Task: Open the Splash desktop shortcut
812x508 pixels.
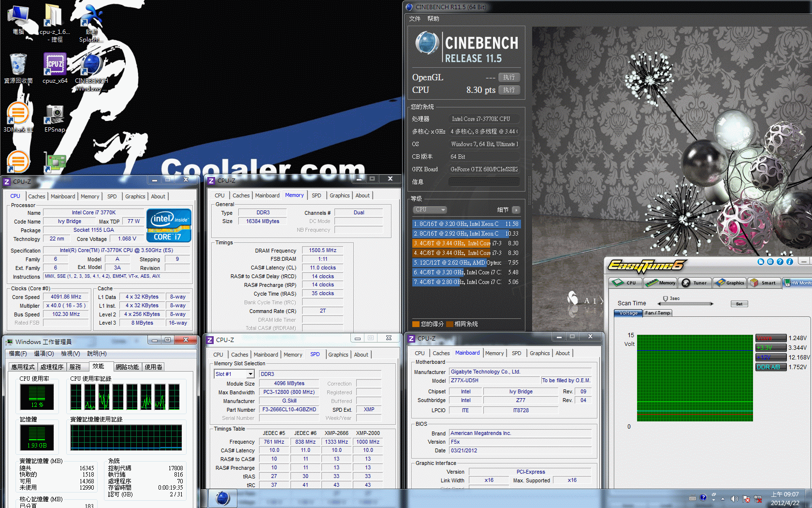Action: point(91,23)
